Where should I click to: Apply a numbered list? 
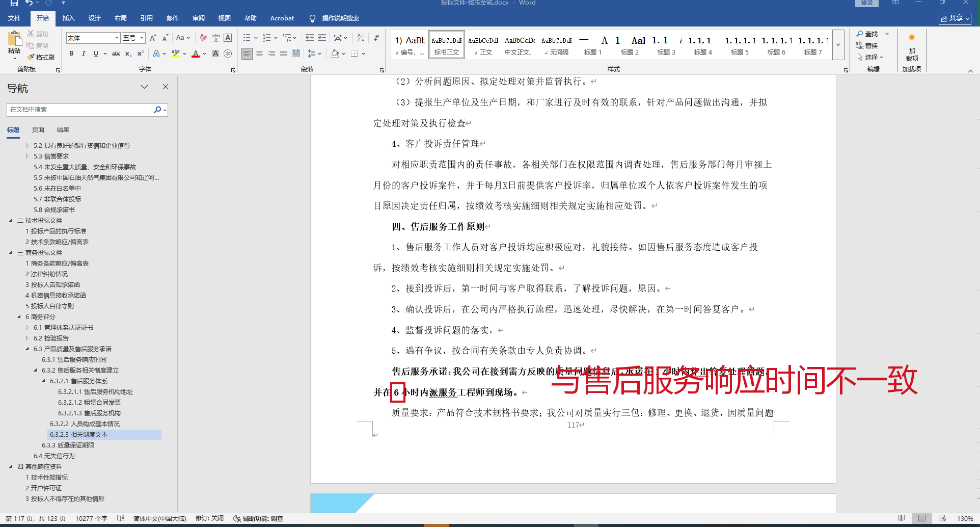pyautogui.click(x=267, y=38)
